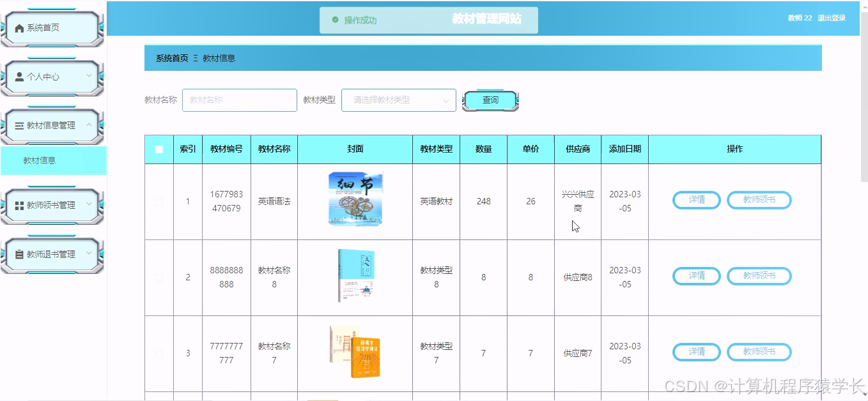The height and width of the screenshot is (401, 868).
Task: Click 详情 for the 英语语法 row
Action: pyautogui.click(x=697, y=200)
